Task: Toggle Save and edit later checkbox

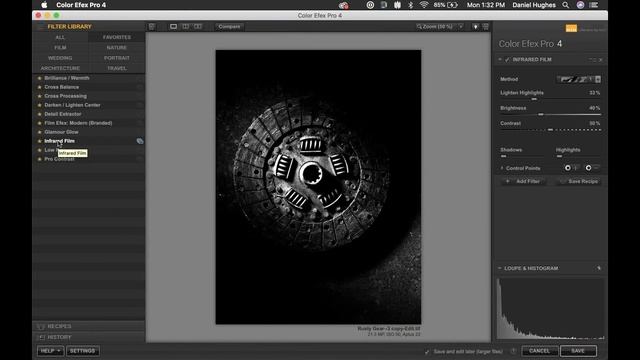Action: click(427, 351)
